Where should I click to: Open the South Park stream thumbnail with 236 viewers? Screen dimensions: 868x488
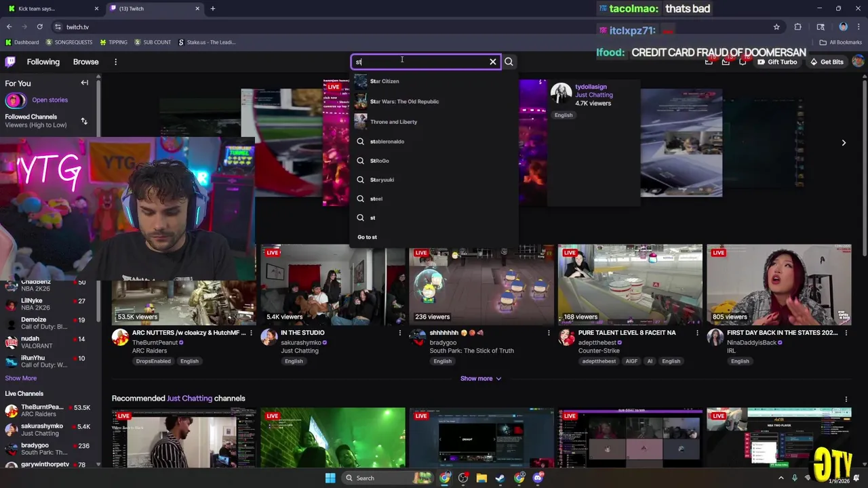point(481,285)
